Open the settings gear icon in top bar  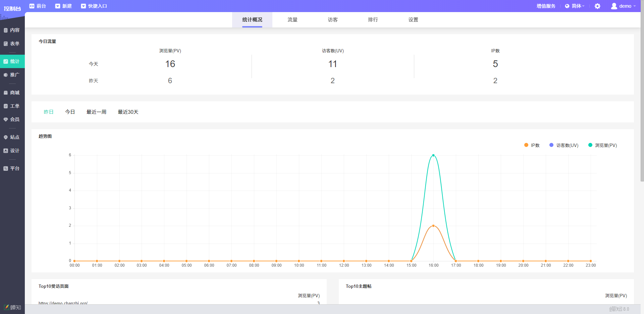coord(597,6)
